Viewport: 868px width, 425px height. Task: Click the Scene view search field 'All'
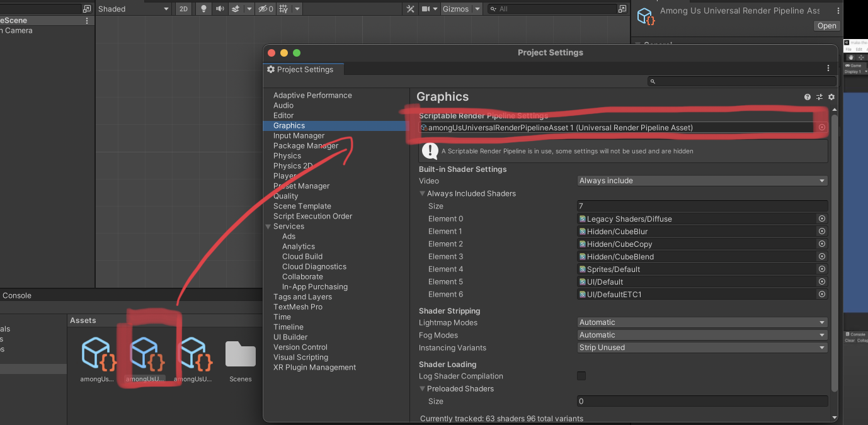point(552,9)
